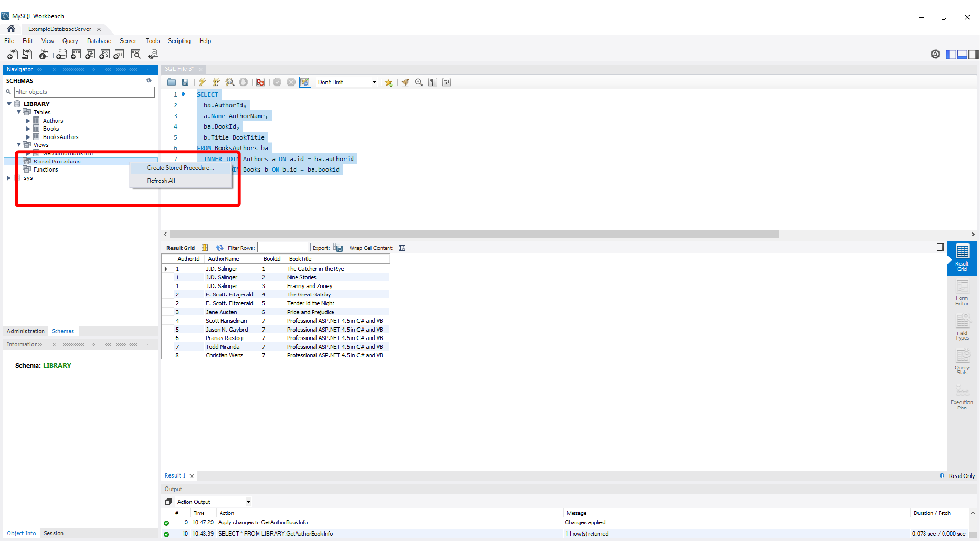Select Result Grid side panel button
The width and height of the screenshot is (980, 551).
coord(962,258)
